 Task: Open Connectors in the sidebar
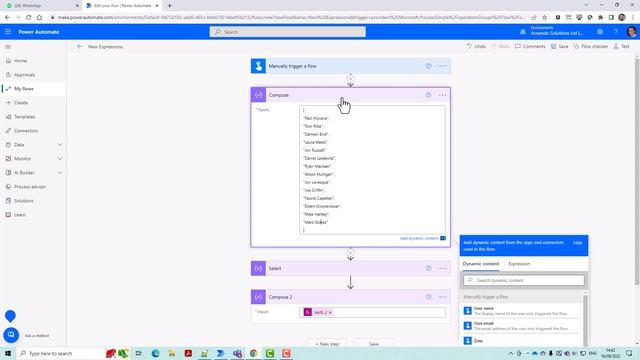[x=26, y=131]
